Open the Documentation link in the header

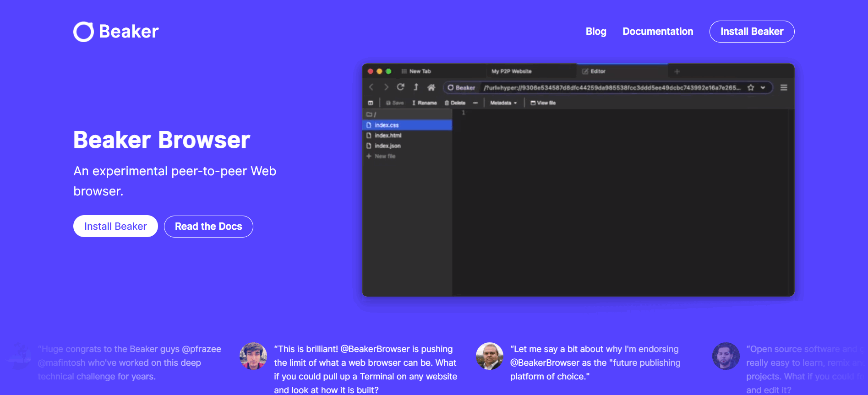[658, 32]
